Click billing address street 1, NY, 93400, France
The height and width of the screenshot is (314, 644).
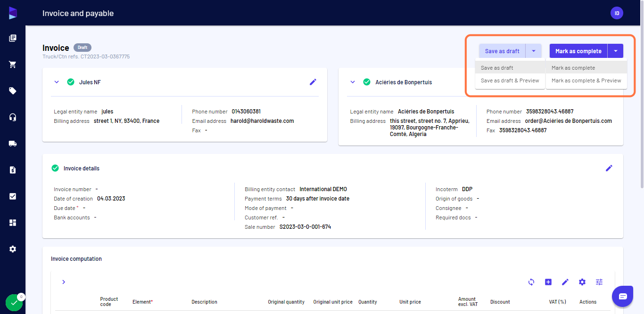click(126, 121)
